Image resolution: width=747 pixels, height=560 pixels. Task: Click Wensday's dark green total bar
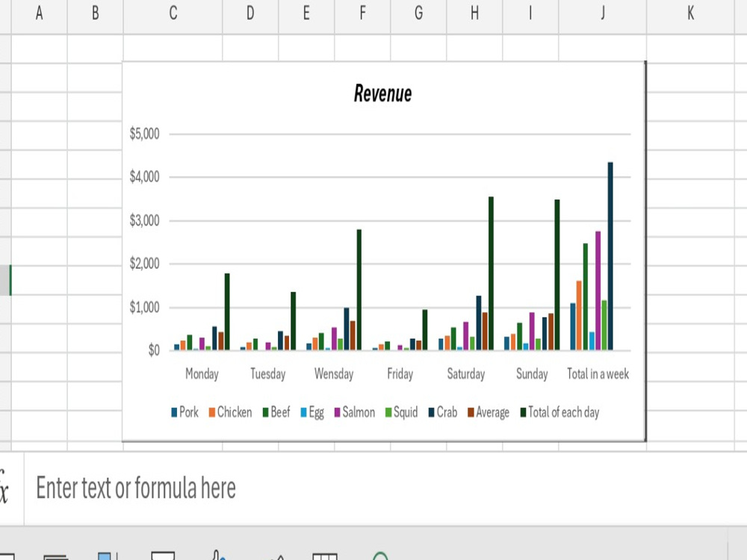[x=359, y=290]
